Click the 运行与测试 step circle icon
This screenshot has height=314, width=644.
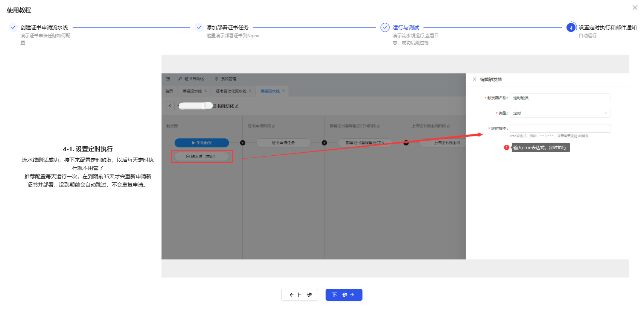point(385,27)
